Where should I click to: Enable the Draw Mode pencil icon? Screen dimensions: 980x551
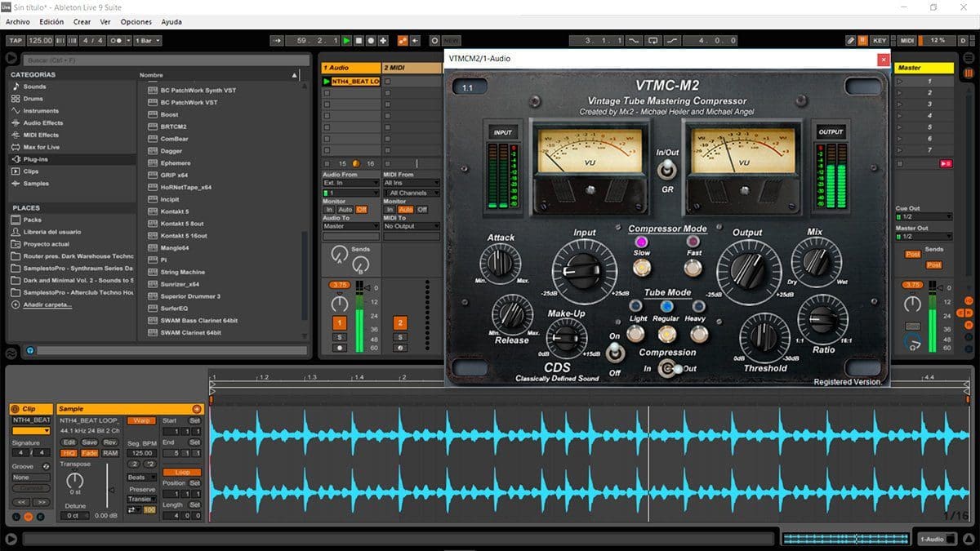click(x=850, y=40)
